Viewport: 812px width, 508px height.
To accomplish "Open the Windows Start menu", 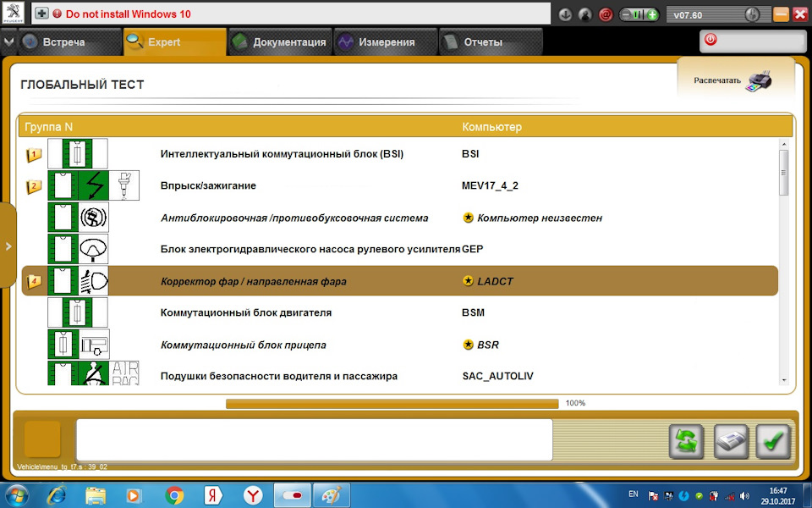I will point(16,495).
